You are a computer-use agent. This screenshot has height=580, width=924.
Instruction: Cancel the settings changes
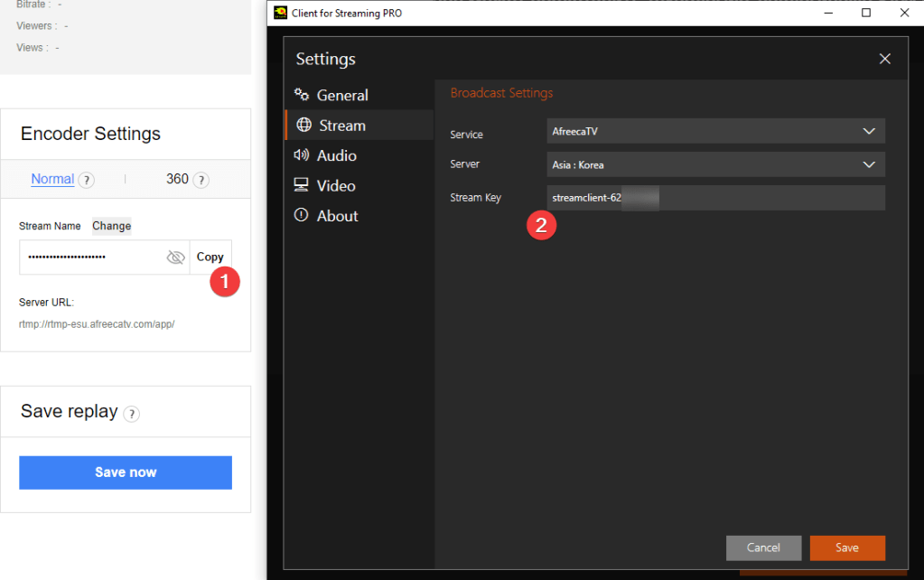(763, 547)
